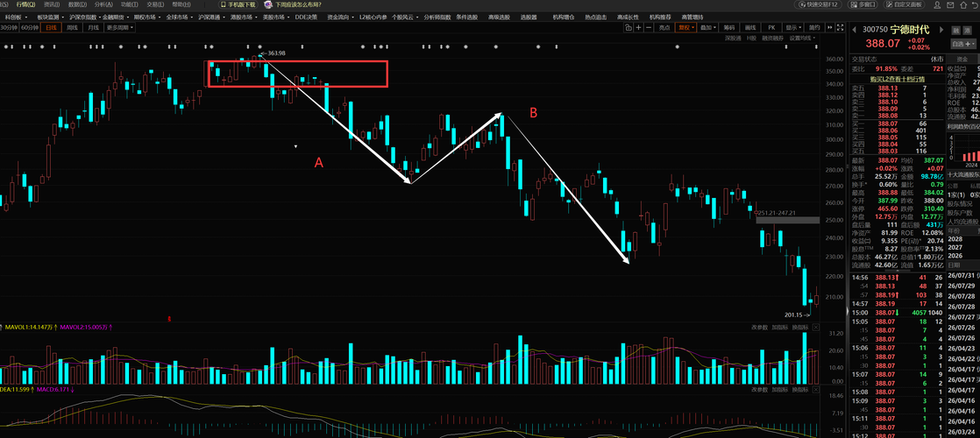Click stock name 宁德时代
Viewport: 980px width, 438px height.
point(911,30)
